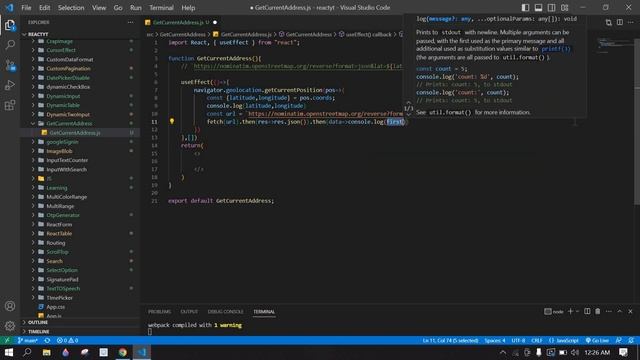Close the terminal panel
The image size is (640, 360).
(x=630, y=311)
